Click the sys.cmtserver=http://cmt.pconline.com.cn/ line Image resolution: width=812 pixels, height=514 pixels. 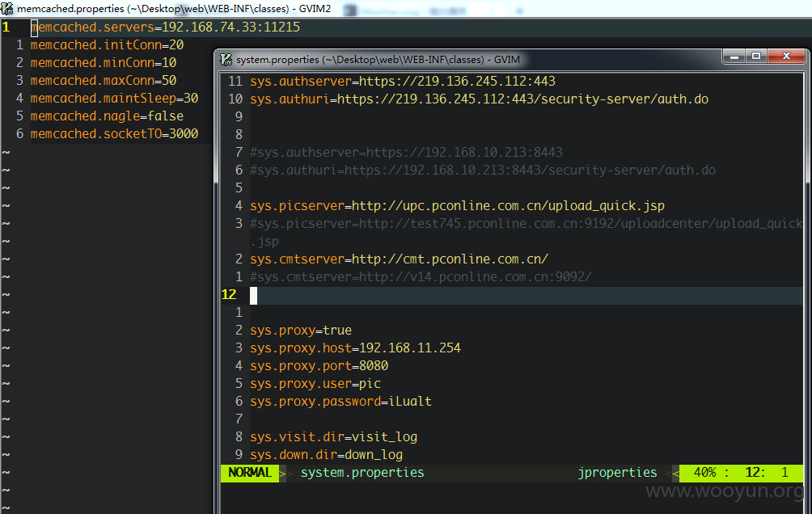pyautogui.click(x=400, y=259)
